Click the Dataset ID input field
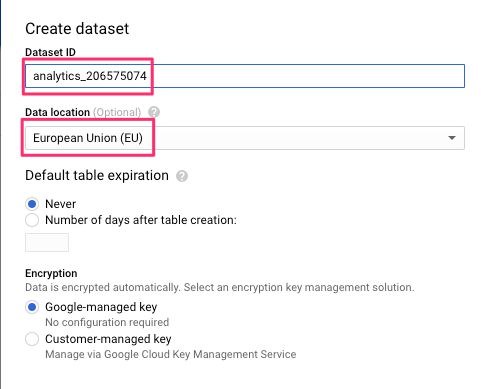 point(245,76)
